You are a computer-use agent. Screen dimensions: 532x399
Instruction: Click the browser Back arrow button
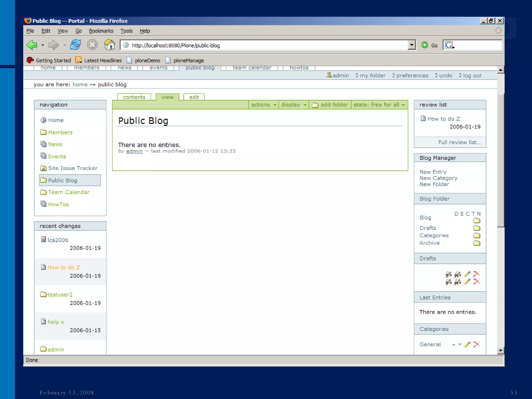pos(32,45)
